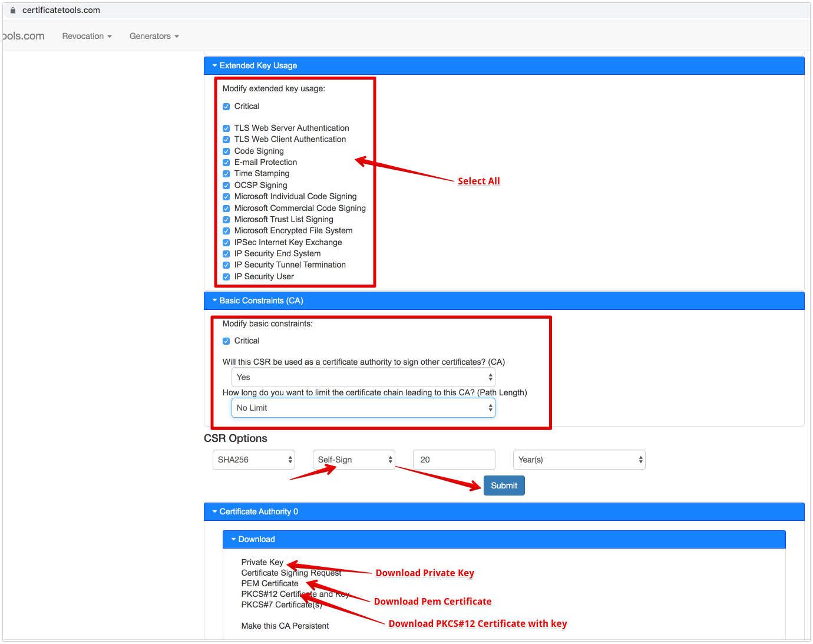
Task: Open the Path Length No Limit dropdown
Action: pyautogui.click(x=363, y=408)
